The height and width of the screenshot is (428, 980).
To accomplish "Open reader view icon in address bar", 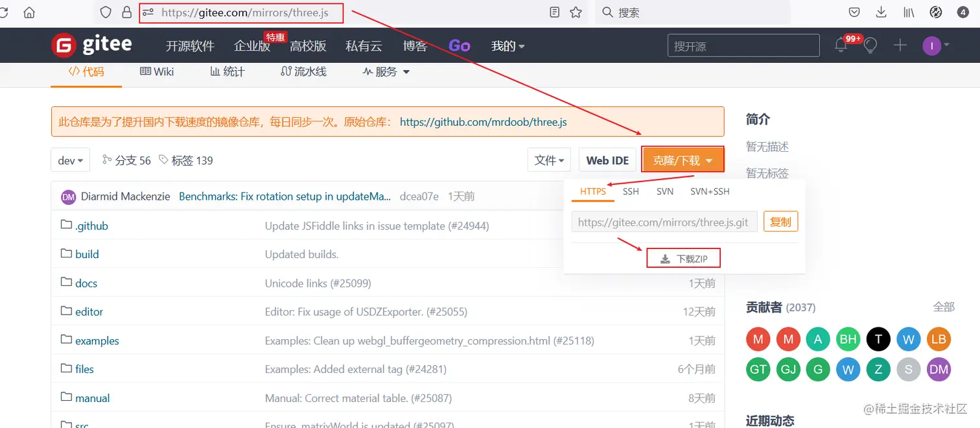I will 554,12.
